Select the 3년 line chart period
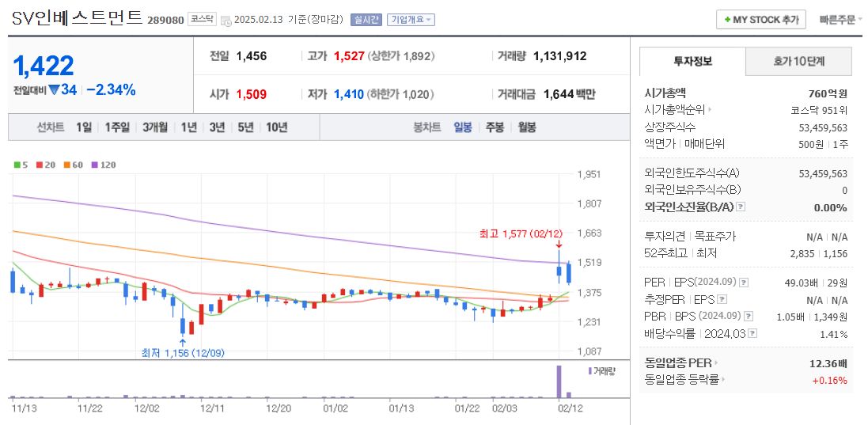Image resolution: width=868 pixels, height=425 pixels. 217,127
